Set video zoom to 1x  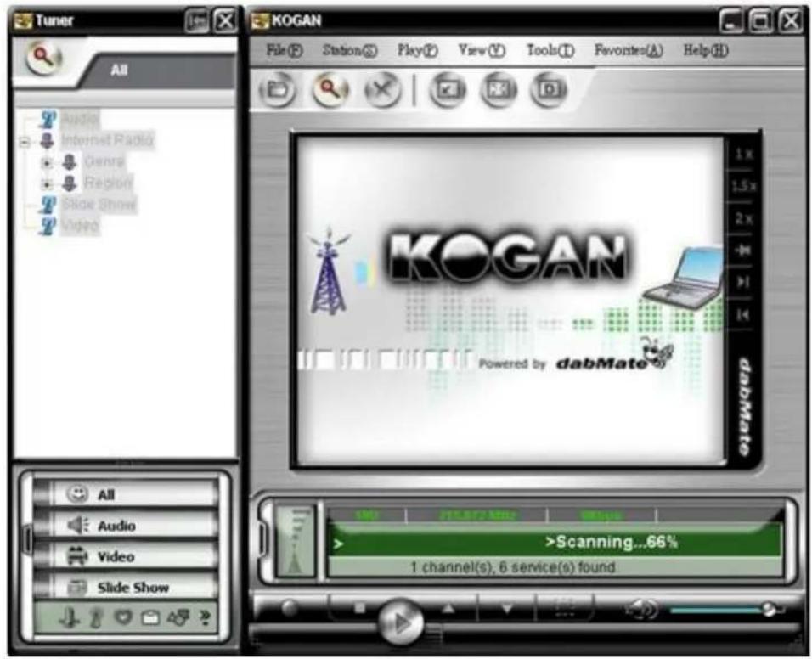pos(744,154)
